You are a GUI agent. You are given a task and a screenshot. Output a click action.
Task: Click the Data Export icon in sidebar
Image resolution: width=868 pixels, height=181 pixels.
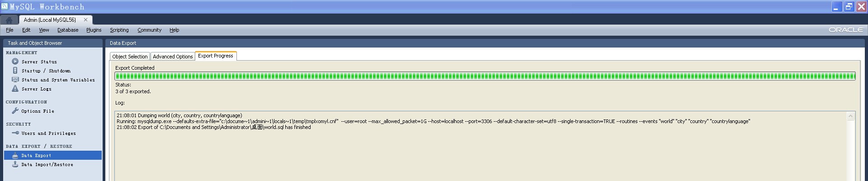[15, 155]
